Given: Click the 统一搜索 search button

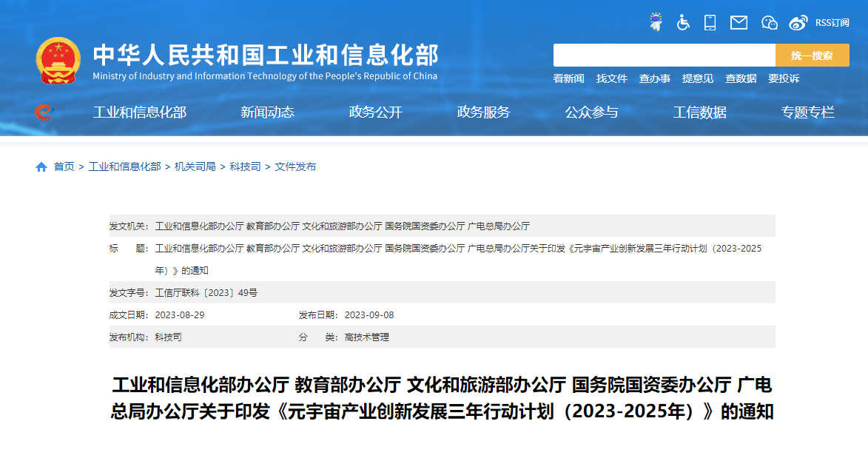Looking at the screenshot, I should 812,55.
